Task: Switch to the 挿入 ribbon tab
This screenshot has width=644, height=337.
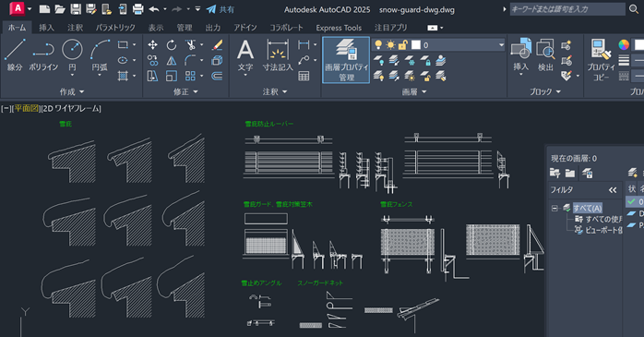Action: pos(46,28)
